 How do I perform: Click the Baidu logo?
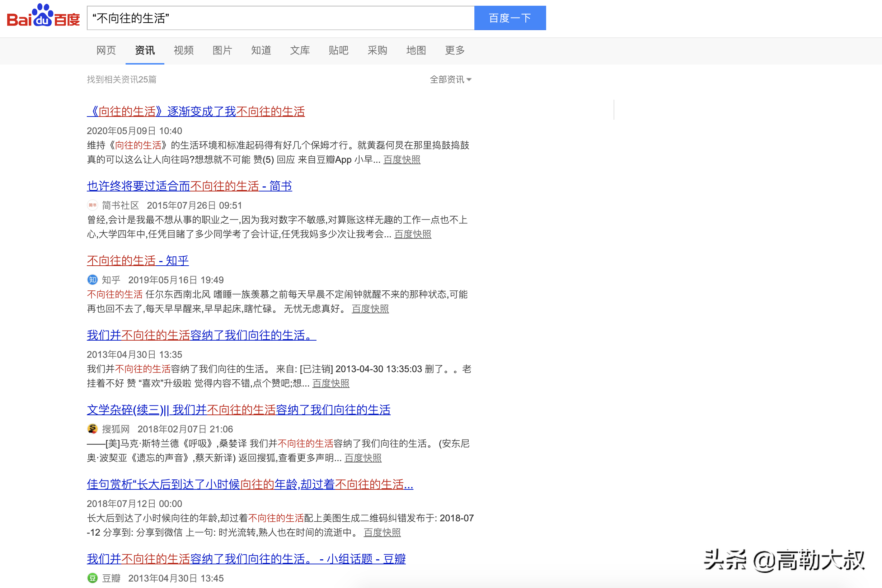tap(43, 16)
